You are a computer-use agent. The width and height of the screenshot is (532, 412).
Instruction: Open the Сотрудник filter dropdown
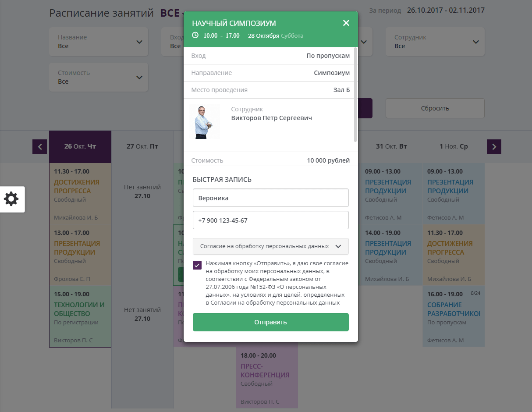[435, 42]
